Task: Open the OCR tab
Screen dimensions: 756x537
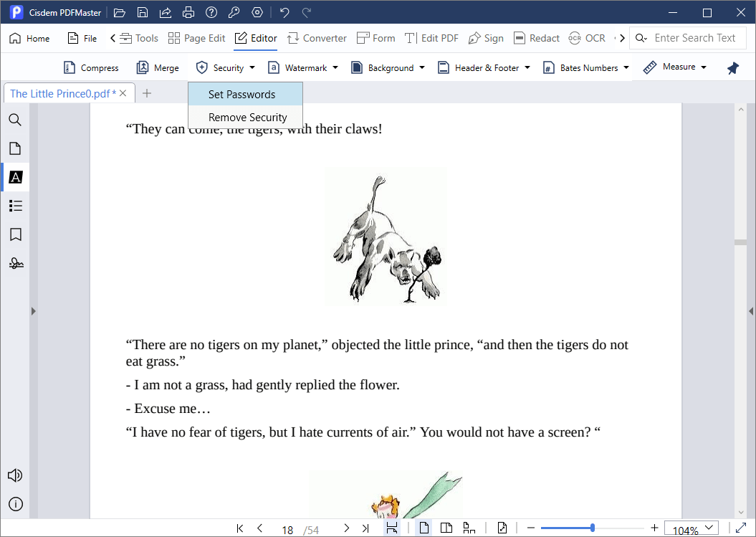Action: pos(587,38)
